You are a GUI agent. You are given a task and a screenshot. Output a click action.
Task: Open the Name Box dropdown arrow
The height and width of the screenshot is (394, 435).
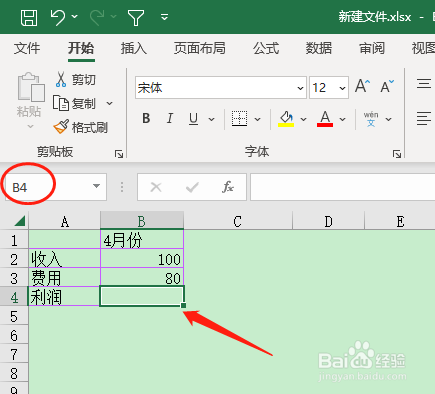(x=96, y=186)
